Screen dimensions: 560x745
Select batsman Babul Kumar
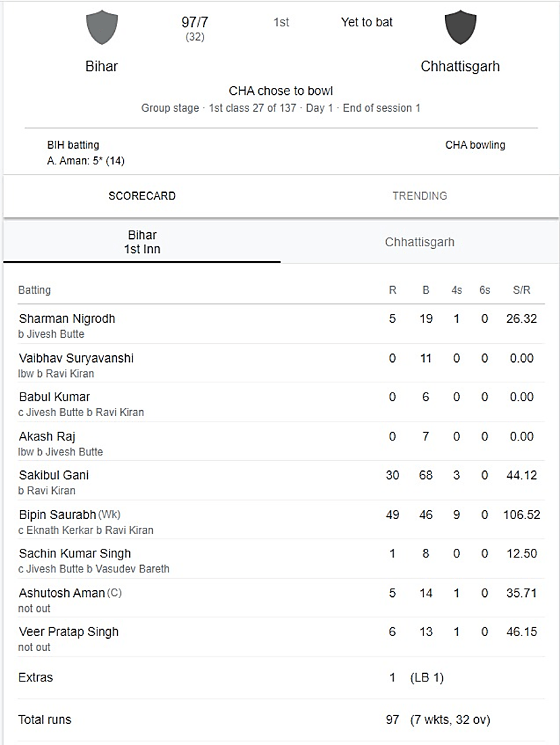[x=54, y=397]
